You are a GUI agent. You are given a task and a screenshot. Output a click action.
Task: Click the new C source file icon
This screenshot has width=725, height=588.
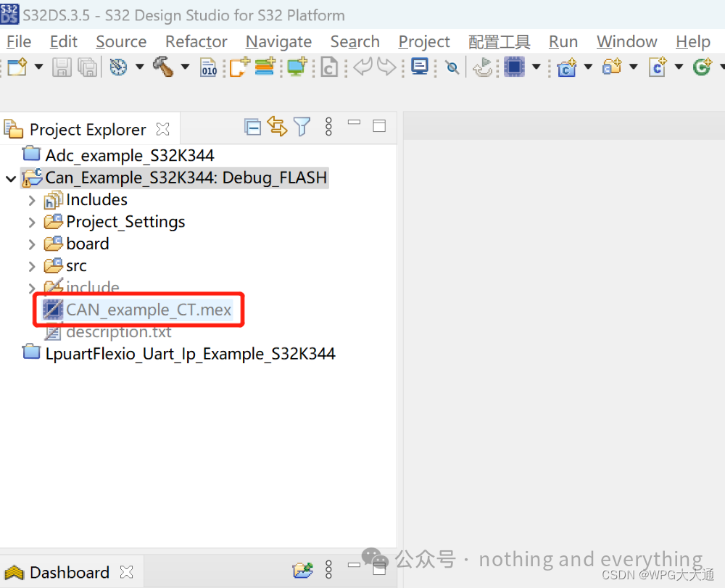click(x=658, y=67)
